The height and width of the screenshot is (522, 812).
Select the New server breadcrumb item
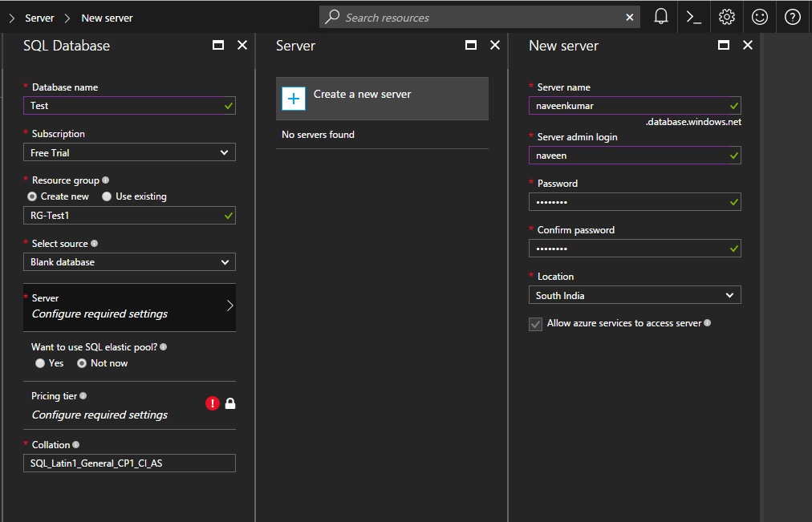pyautogui.click(x=107, y=17)
